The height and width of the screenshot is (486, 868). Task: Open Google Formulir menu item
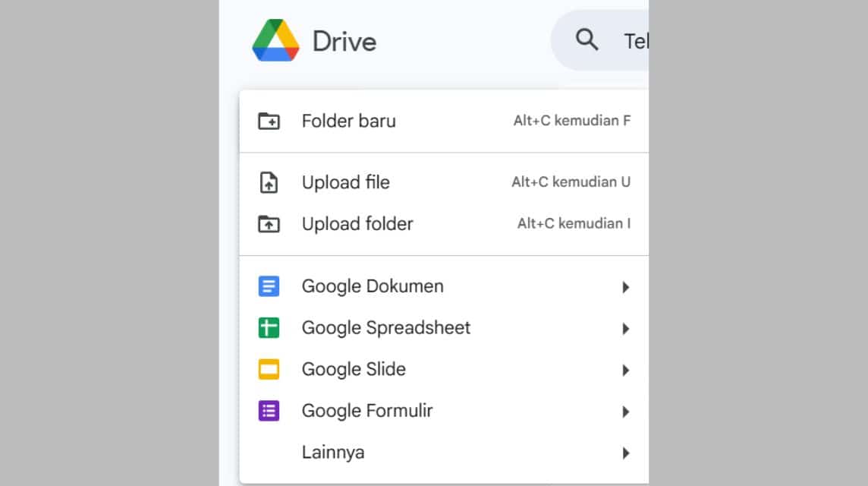point(444,411)
